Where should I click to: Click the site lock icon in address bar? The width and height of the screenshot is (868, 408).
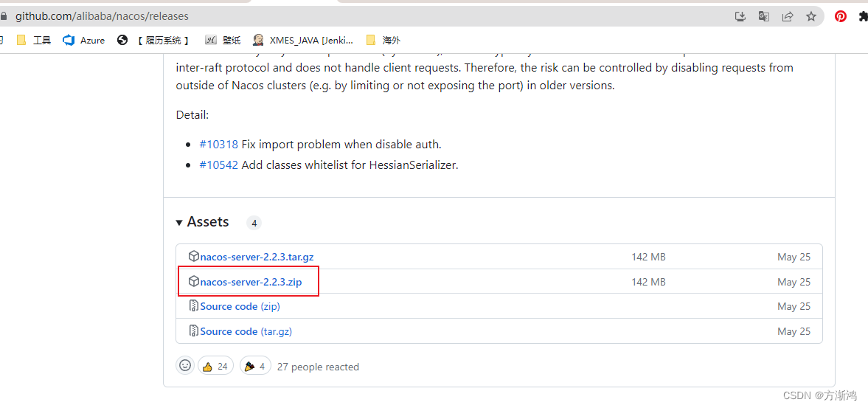click(x=4, y=17)
